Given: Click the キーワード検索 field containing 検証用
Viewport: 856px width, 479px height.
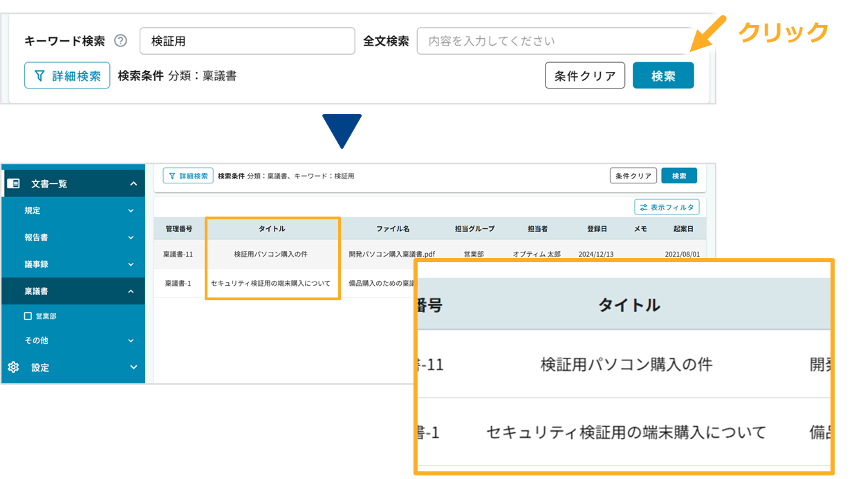Looking at the screenshot, I should (247, 41).
